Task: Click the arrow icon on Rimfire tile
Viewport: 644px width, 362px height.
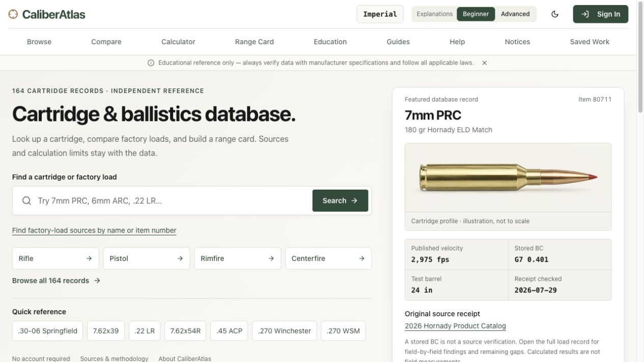Action: click(x=271, y=258)
